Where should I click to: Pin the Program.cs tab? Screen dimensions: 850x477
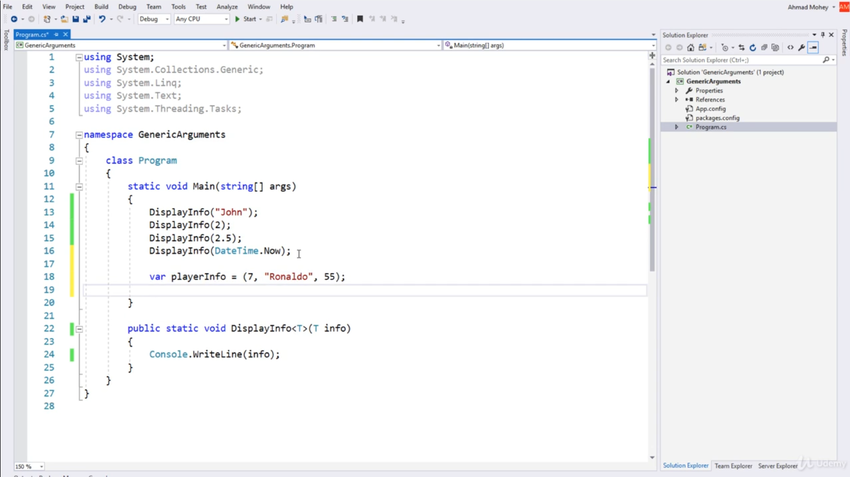[56, 34]
